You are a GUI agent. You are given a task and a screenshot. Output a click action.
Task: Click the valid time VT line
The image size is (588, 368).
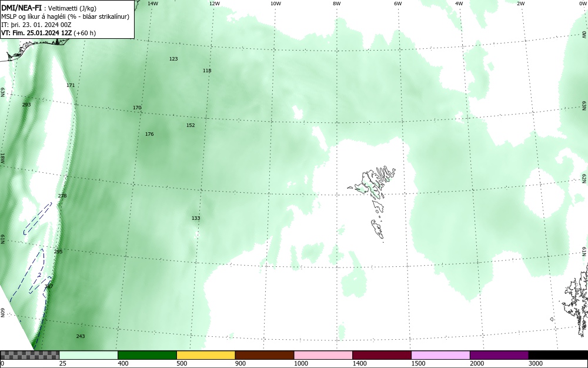[x=48, y=33]
